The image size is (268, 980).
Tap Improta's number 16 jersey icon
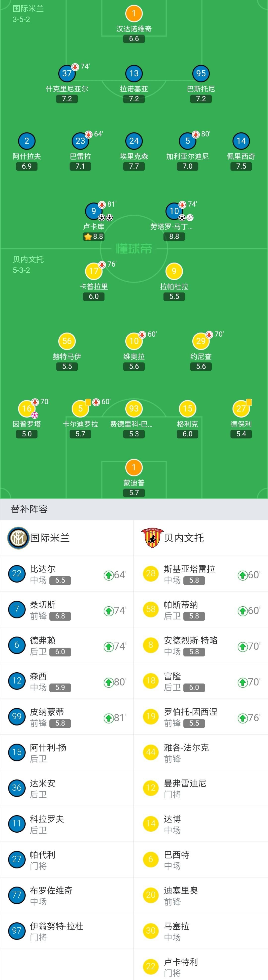coord(27,409)
